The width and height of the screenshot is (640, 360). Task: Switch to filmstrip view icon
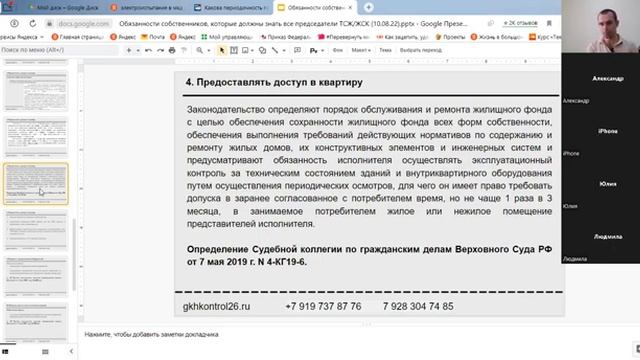pos(5,351)
